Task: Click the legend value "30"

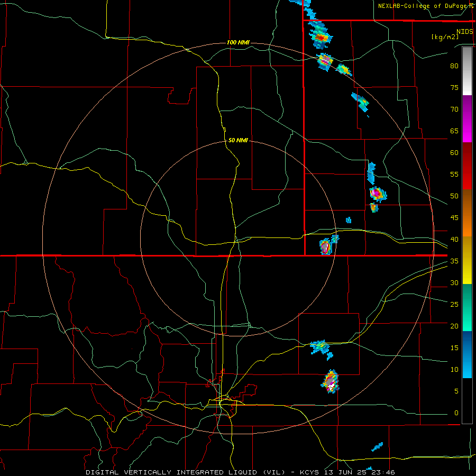Action: pos(454,283)
